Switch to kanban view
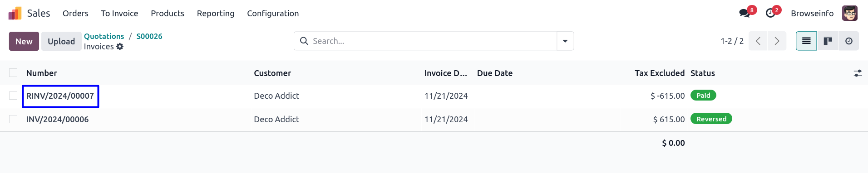This screenshot has width=868, height=173. pos(828,41)
